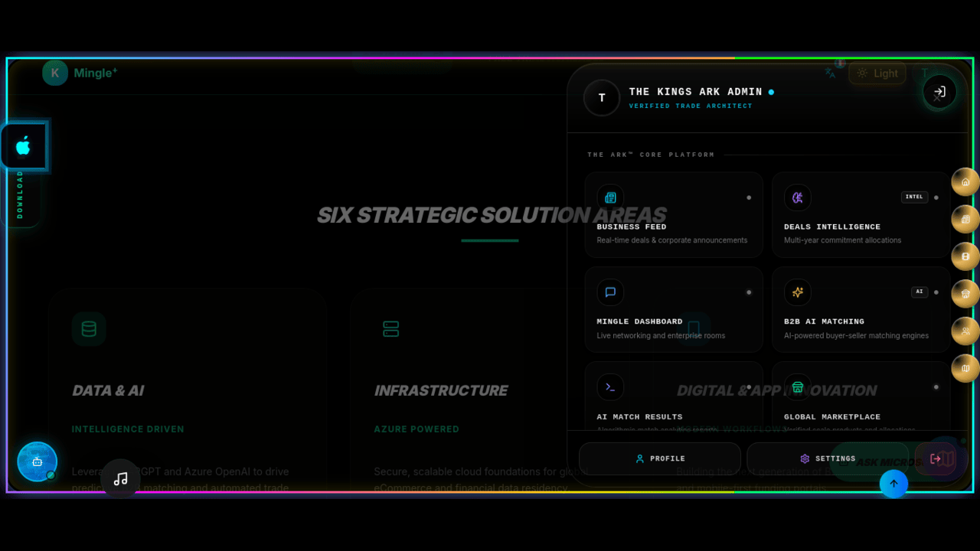Click the gold storefront sidebar button

(965, 294)
